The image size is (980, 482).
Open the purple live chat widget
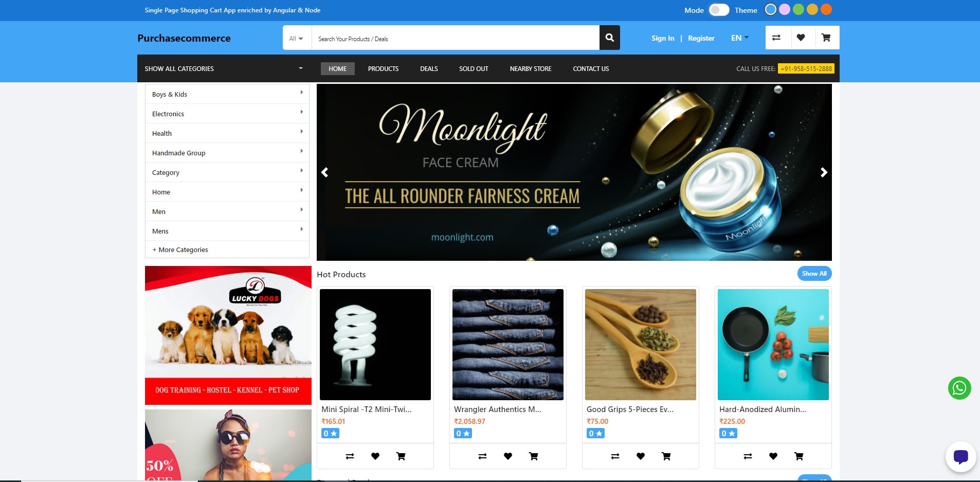click(960, 457)
